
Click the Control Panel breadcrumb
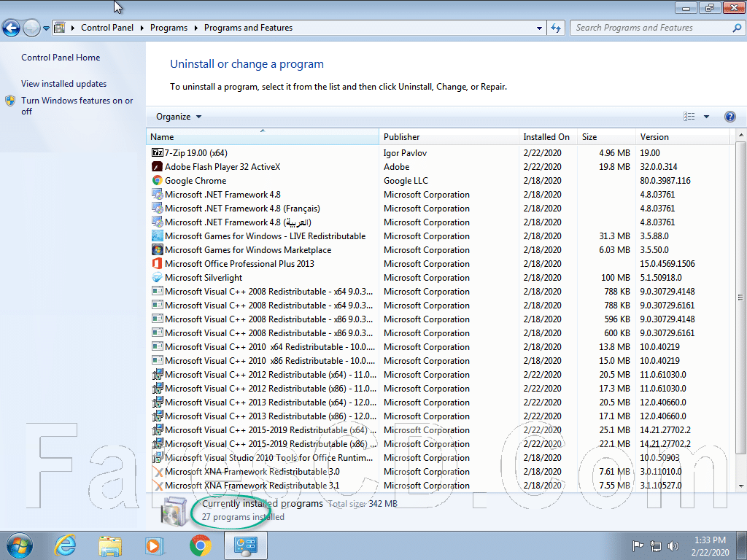107,28
